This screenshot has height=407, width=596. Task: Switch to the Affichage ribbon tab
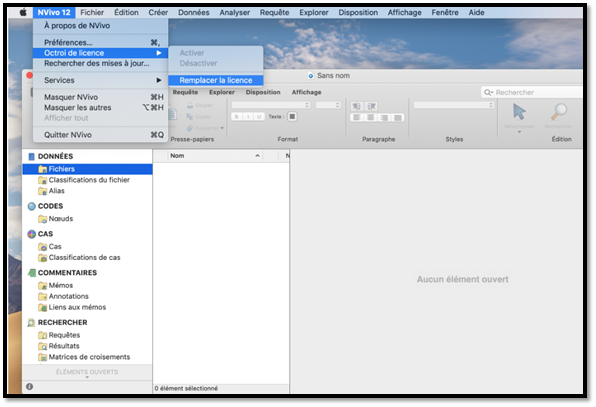(306, 92)
